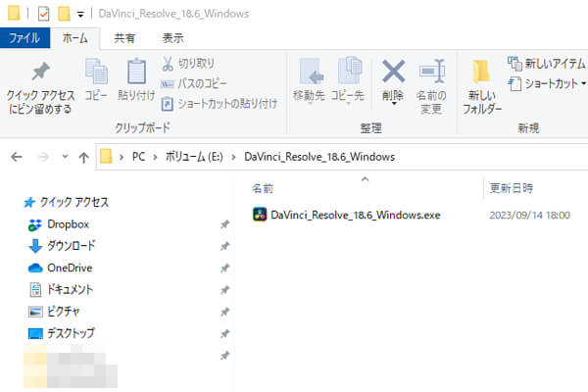Sort by the 更新日時 column header
The height and width of the screenshot is (392, 588).
pyautogui.click(x=512, y=187)
